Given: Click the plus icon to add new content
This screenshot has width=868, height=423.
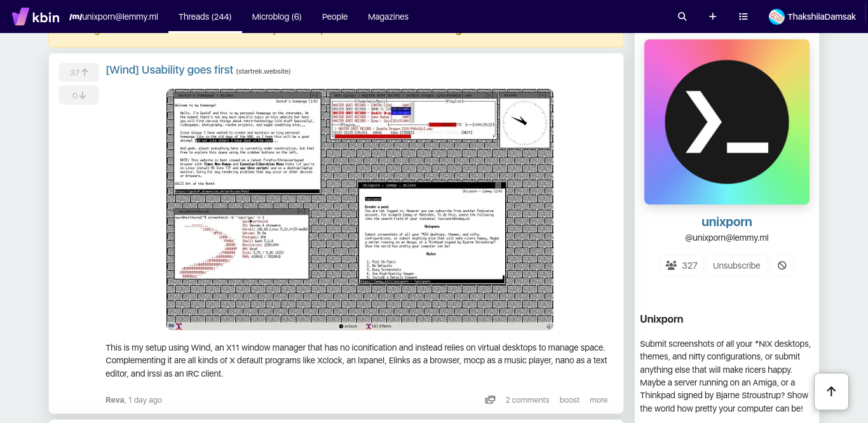Looking at the screenshot, I should 712,17.
